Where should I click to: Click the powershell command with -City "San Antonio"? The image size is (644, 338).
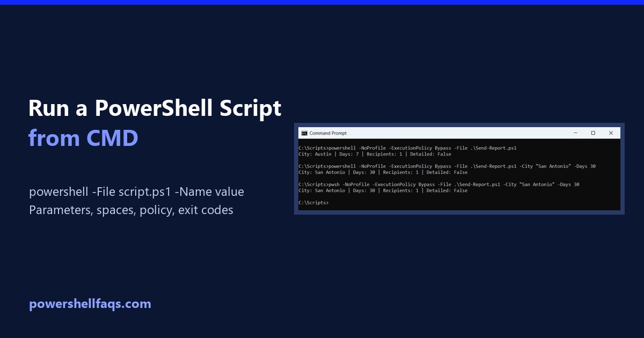(x=447, y=166)
